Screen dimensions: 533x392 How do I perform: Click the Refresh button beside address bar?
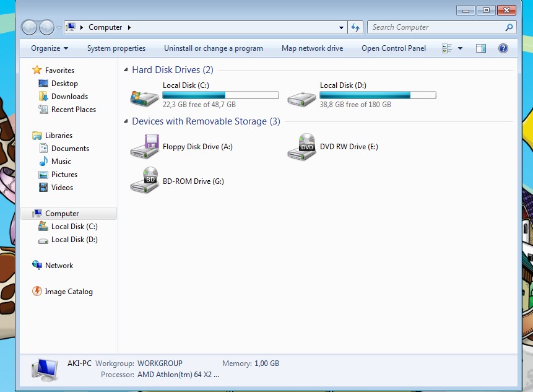tap(355, 27)
